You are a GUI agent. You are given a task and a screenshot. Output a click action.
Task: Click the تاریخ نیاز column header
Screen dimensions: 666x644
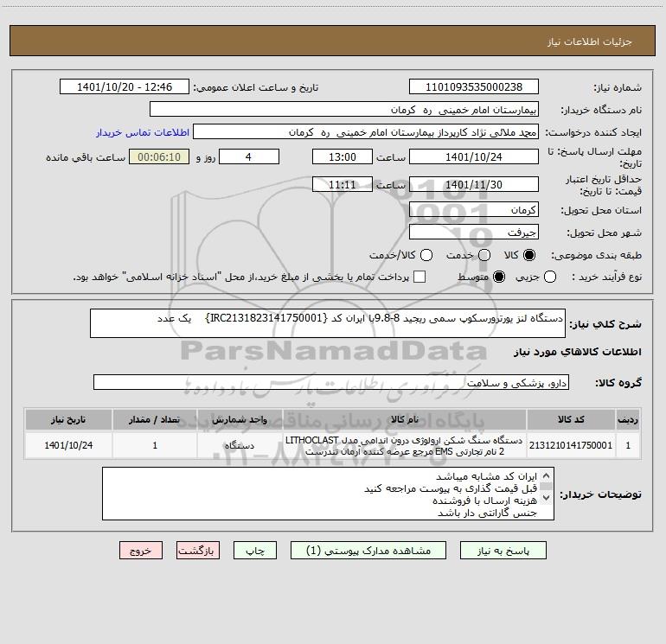click(x=68, y=419)
